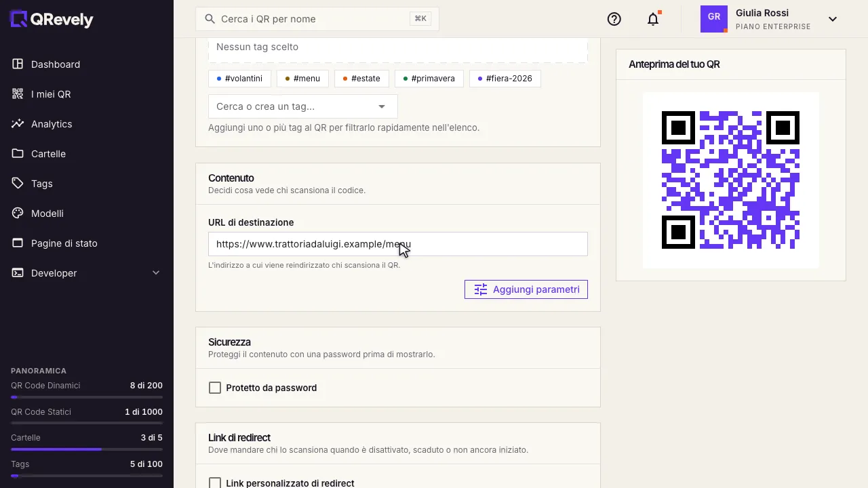Click the Aggiungi parametri button
The width and height of the screenshot is (868, 488).
click(526, 289)
